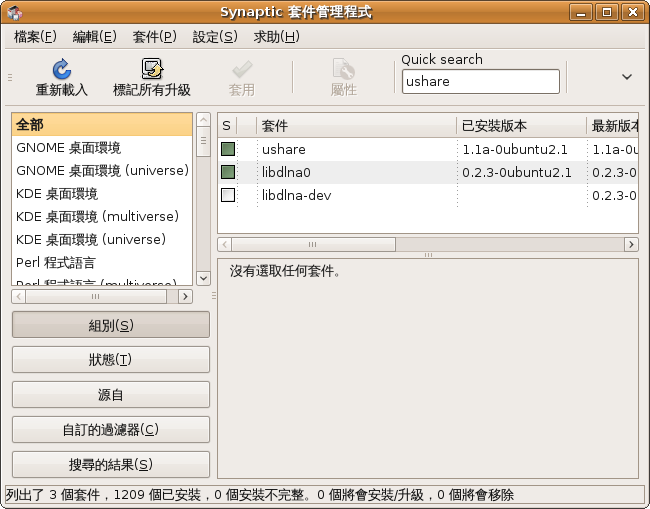Open the 檔案(F) menu

35,37
